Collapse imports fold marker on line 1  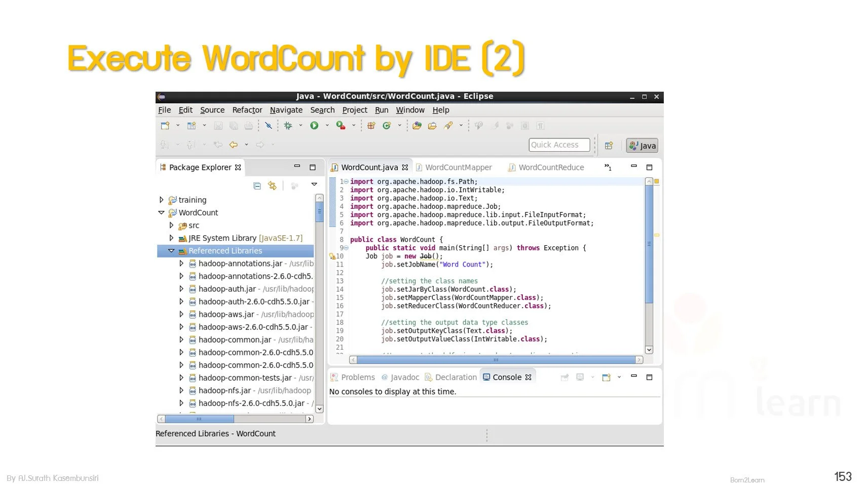point(346,181)
